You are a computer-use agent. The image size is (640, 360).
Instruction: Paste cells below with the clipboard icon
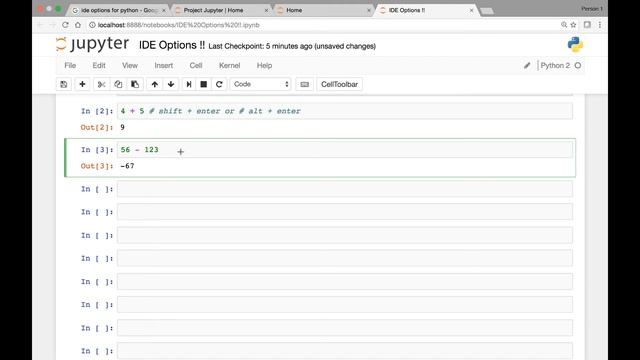(x=135, y=84)
